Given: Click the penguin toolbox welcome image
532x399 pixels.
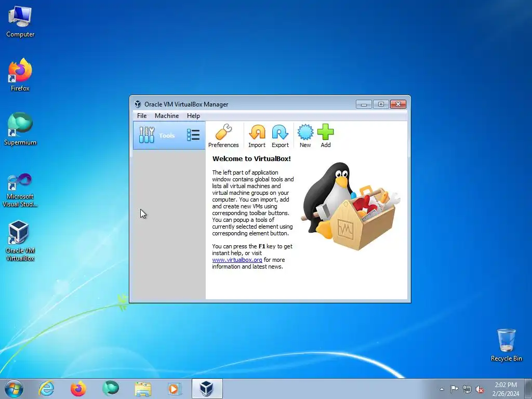Looking at the screenshot, I should (x=351, y=206).
